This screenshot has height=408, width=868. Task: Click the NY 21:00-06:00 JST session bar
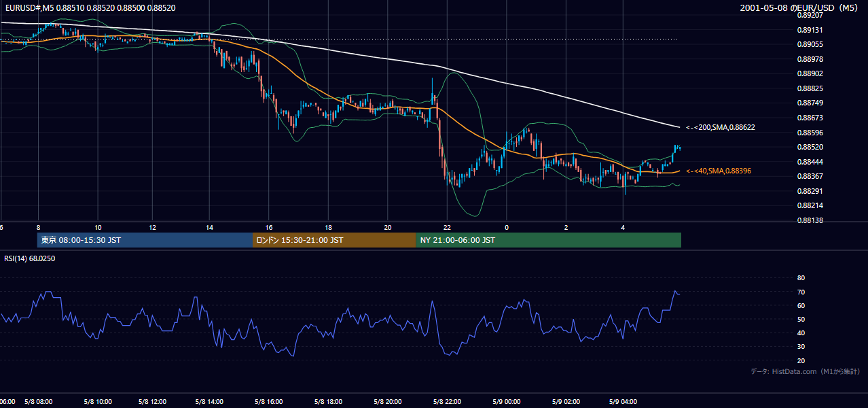pos(548,240)
